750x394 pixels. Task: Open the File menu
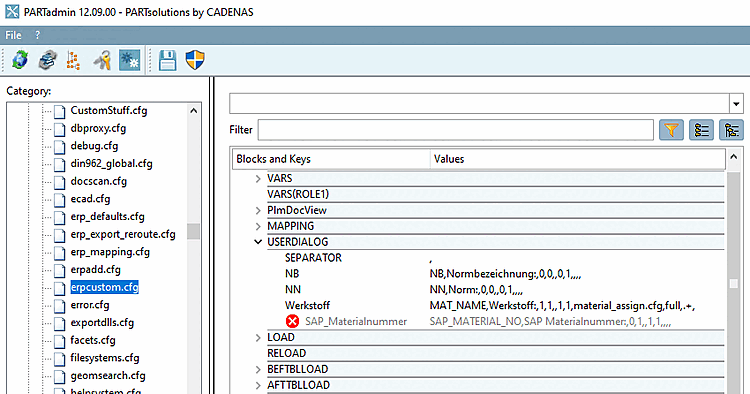pos(13,35)
